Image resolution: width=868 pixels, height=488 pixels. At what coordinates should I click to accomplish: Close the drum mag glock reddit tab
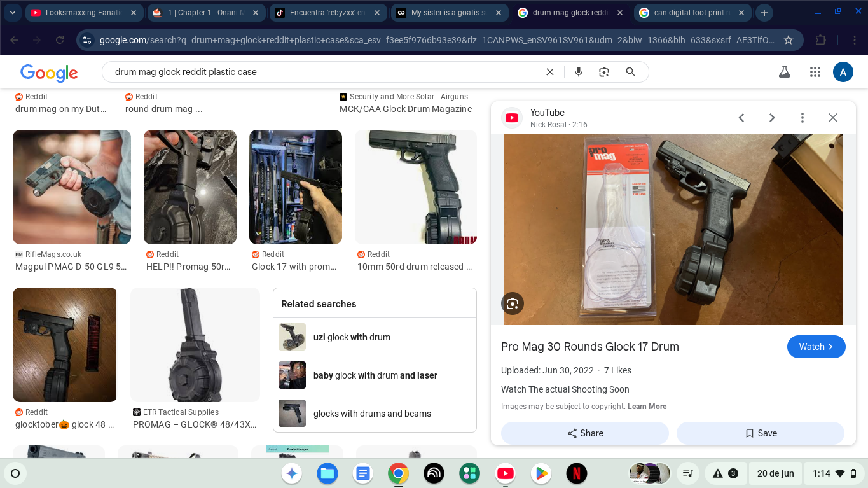point(619,13)
